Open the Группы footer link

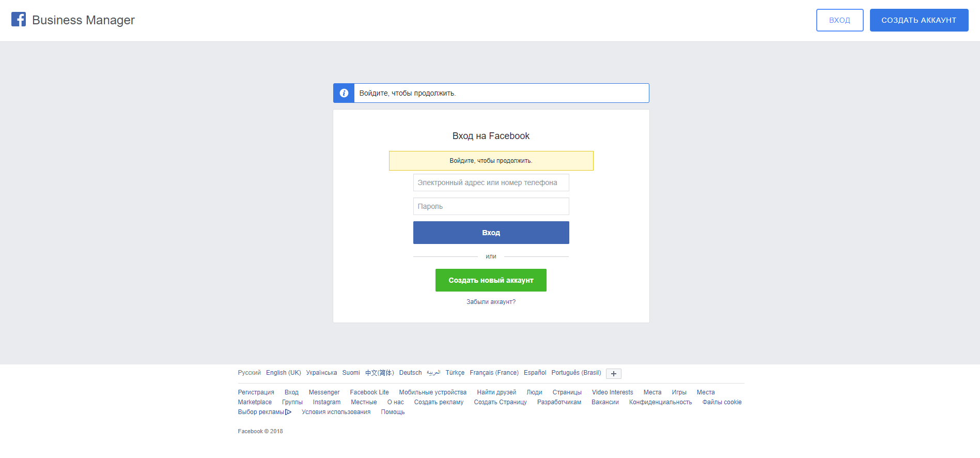pyautogui.click(x=292, y=402)
